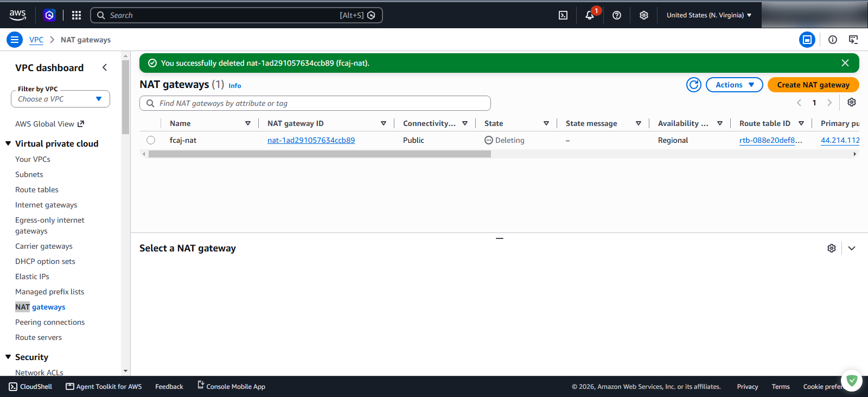Screen dimensions: 868x397
Task: Open Feedback in the footer
Action: 169,387
